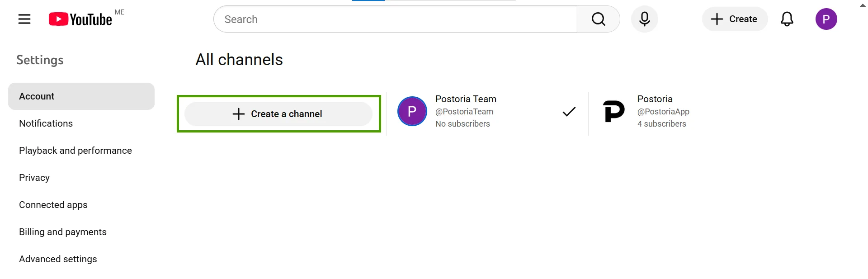
Task: Open Connected apps settings
Action: tap(81, 205)
